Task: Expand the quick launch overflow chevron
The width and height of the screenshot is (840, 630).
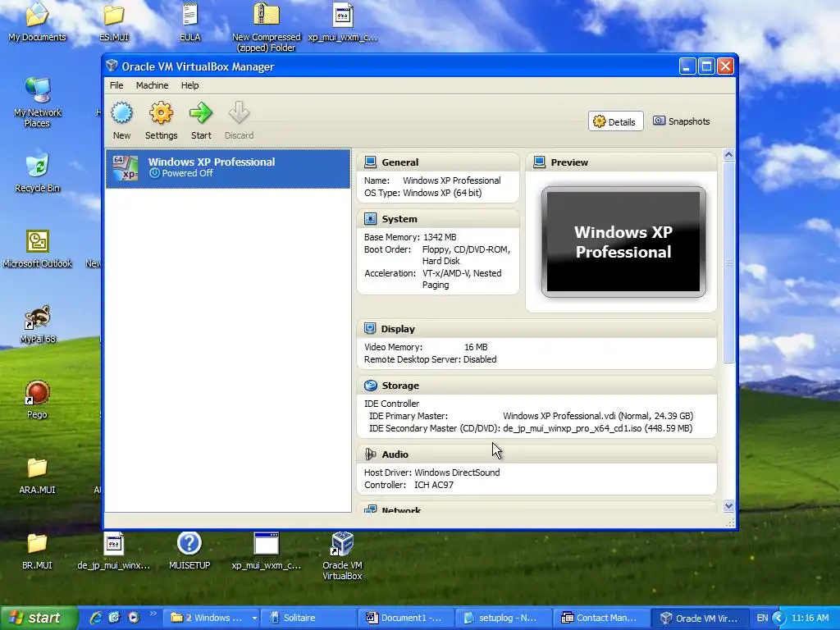Action: pyautogui.click(x=153, y=614)
